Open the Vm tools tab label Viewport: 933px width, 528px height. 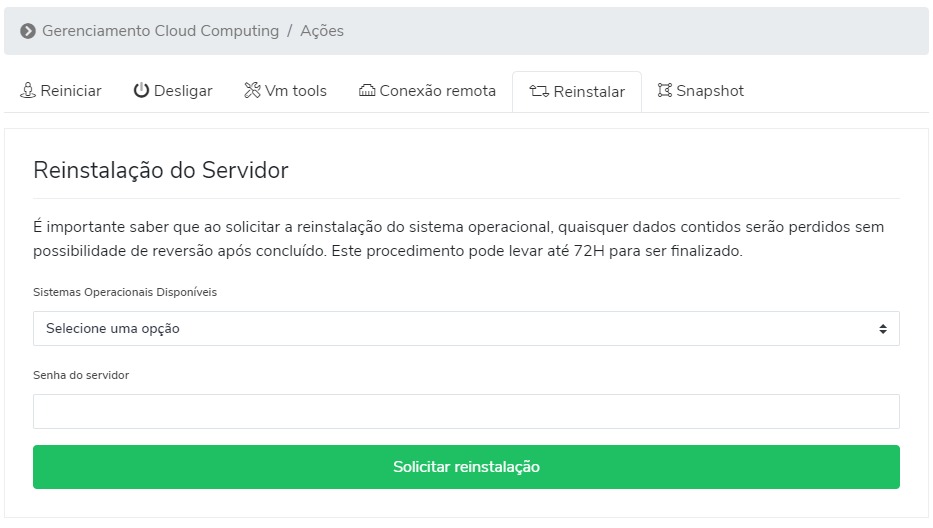(296, 90)
